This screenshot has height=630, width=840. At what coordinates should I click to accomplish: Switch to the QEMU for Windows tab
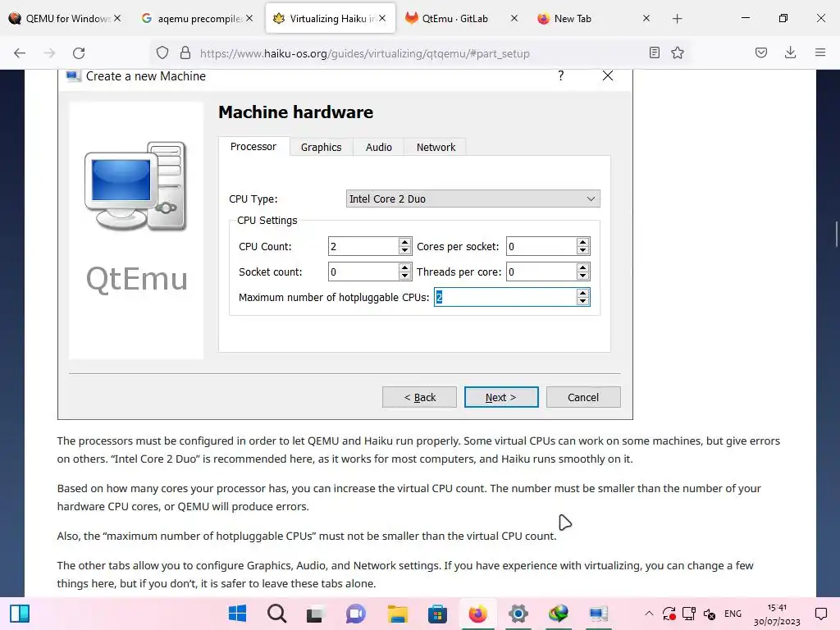[x=64, y=18]
